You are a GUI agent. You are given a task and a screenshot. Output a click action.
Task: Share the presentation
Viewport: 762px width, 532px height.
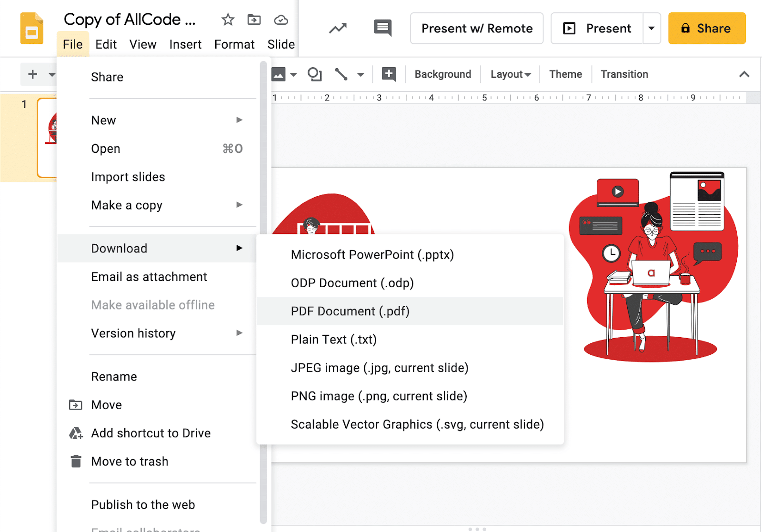tap(707, 28)
